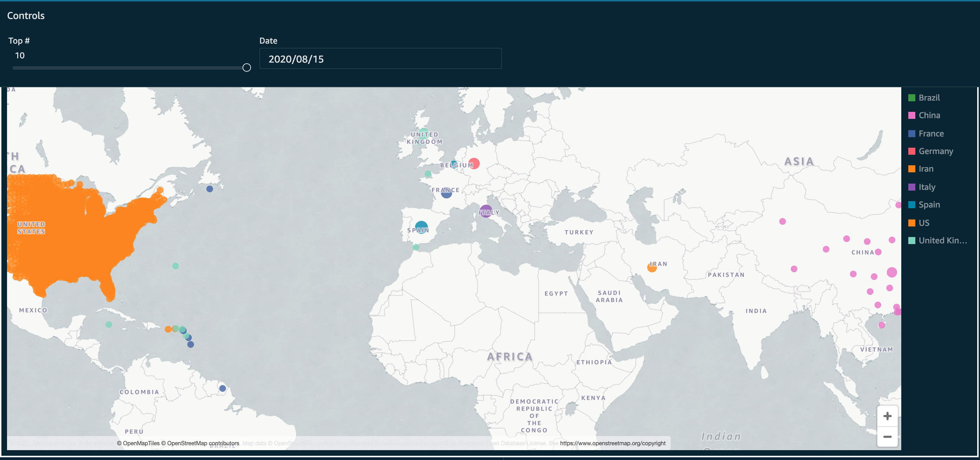This screenshot has height=460, width=980.
Task: Select France legend entry
Action: coord(930,134)
